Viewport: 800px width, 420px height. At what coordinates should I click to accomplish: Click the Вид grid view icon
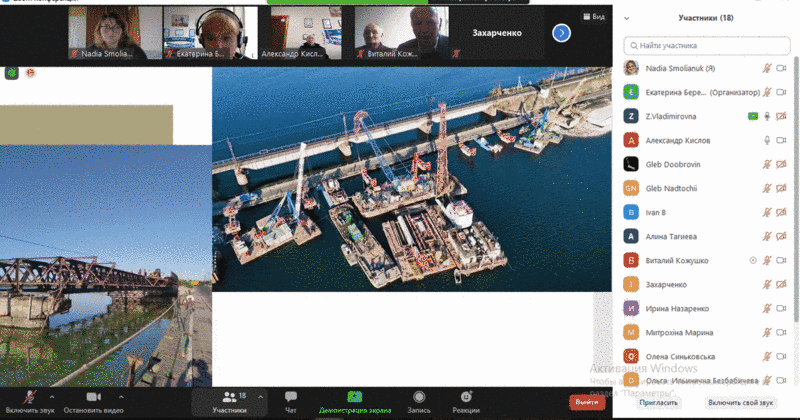pos(587,17)
